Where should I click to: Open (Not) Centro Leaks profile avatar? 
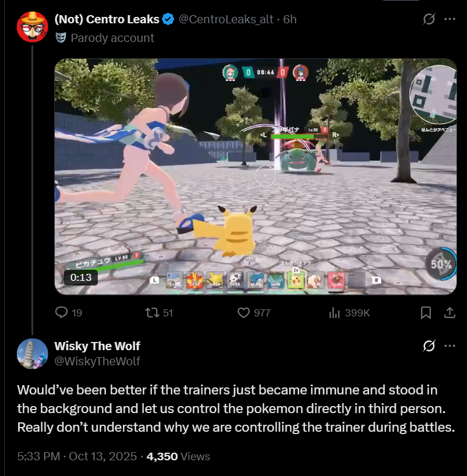click(32, 27)
